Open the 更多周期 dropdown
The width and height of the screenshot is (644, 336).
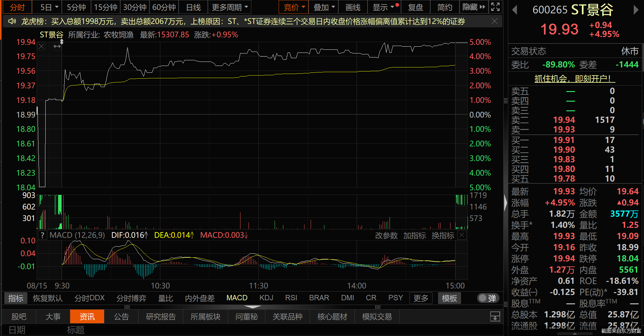click(230, 7)
